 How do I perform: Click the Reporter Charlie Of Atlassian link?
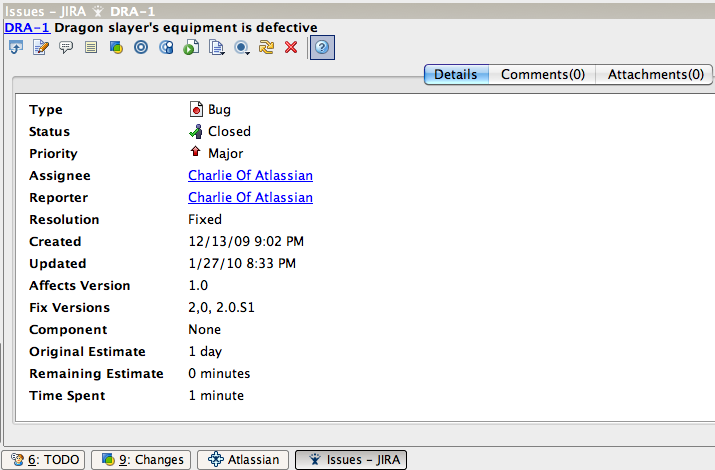click(250, 197)
